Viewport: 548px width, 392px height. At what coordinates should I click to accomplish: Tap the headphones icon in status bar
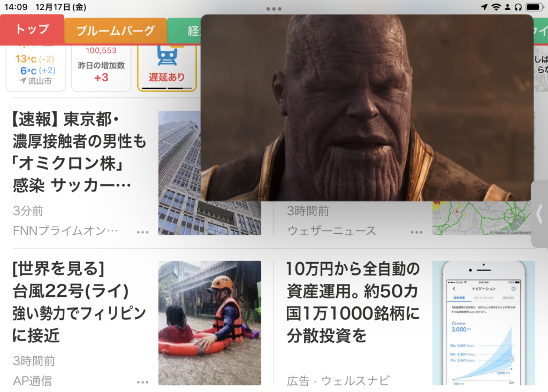point(518,7)
